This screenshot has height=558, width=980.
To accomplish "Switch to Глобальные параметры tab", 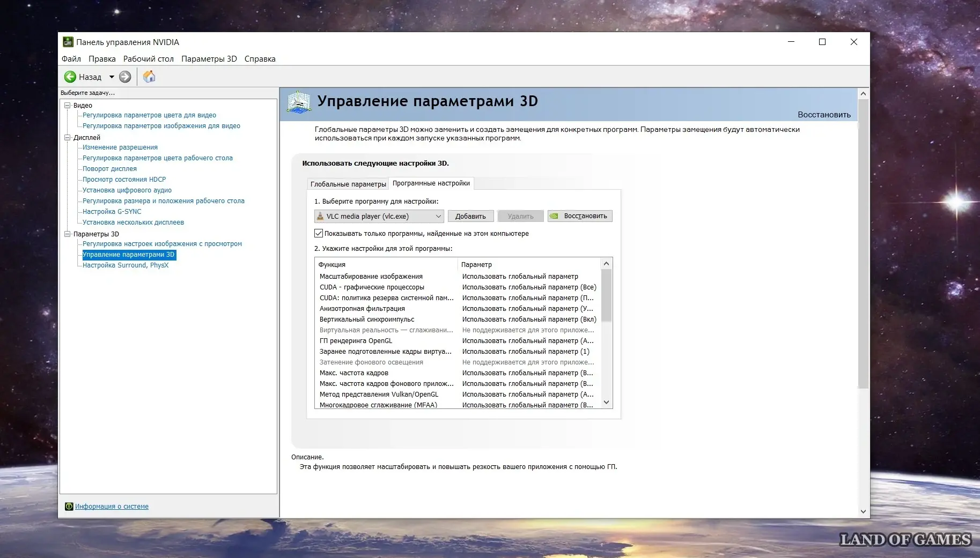I will click(348, 184).
